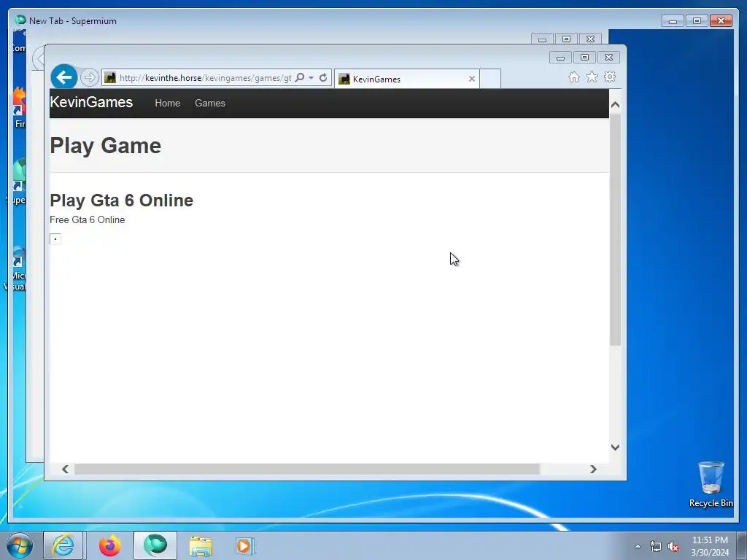Open the Games nav link
747x560 pixels.
pos(209,104)
